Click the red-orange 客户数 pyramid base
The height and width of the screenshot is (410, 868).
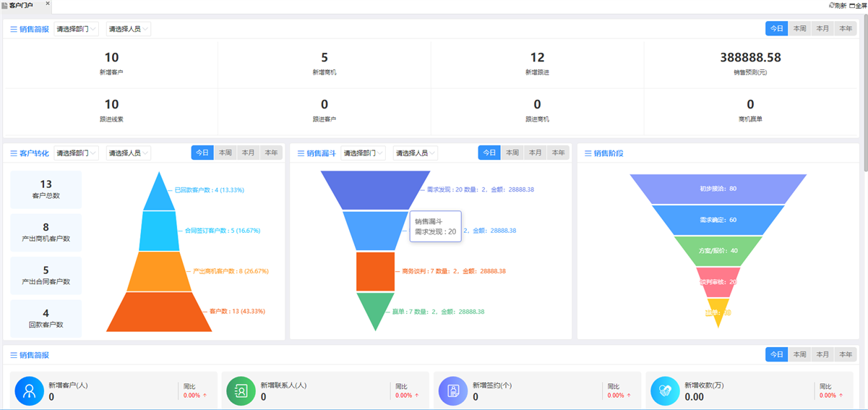(x=159, y=312)
